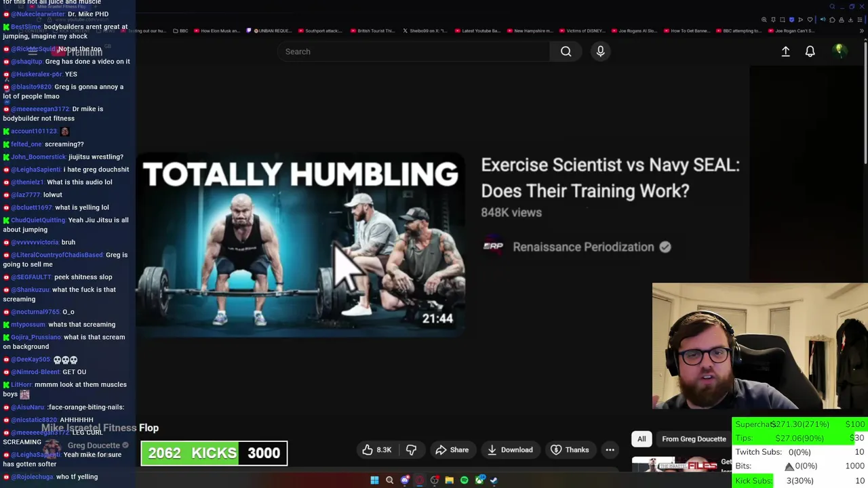Click the speaker tab audio icon

(x=823, y=20)
